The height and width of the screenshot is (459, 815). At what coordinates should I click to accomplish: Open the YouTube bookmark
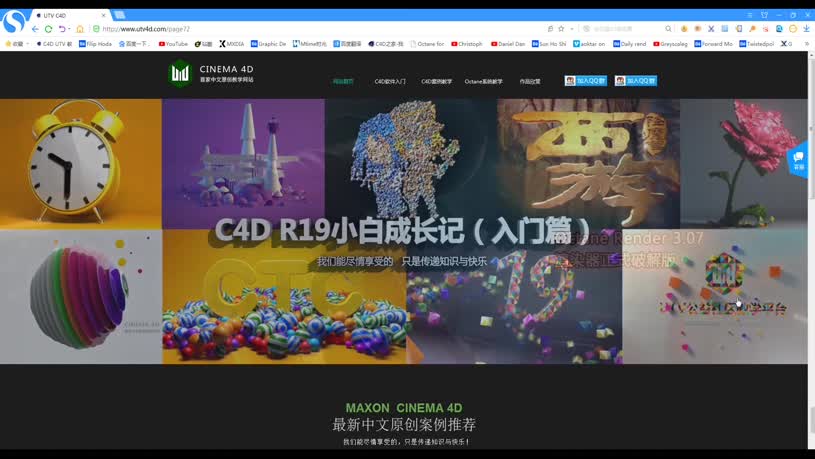173,44
